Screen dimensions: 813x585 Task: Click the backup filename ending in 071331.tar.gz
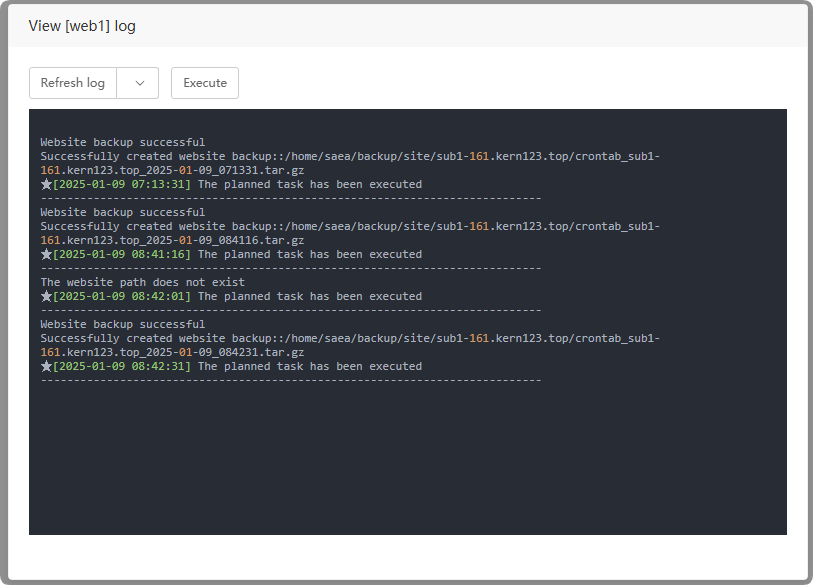[172, 170]
